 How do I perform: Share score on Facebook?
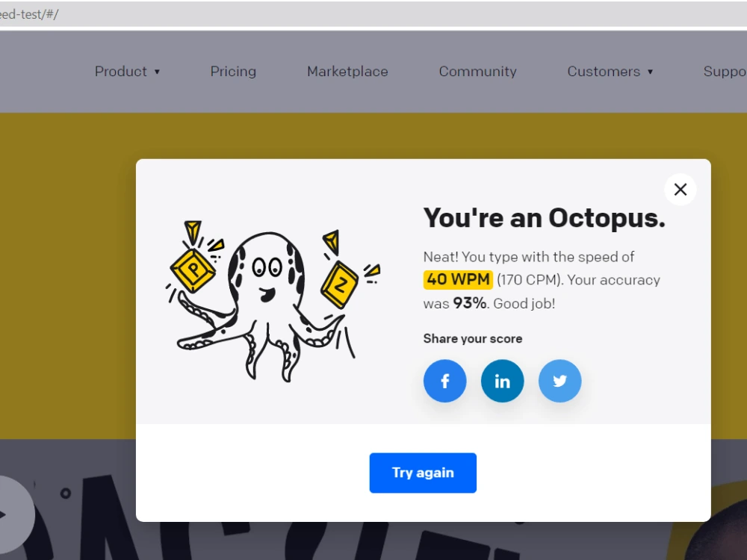coord(444,381)
